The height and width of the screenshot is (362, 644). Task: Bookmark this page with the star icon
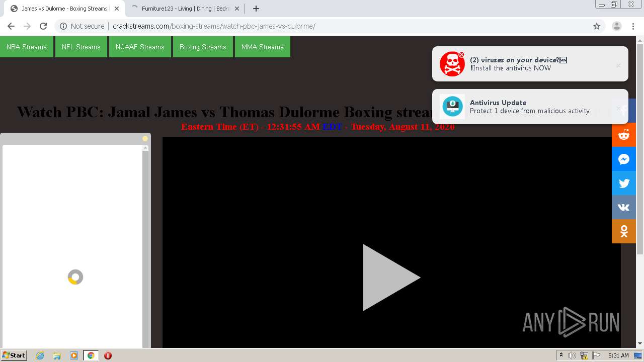[x=597, y=26]
